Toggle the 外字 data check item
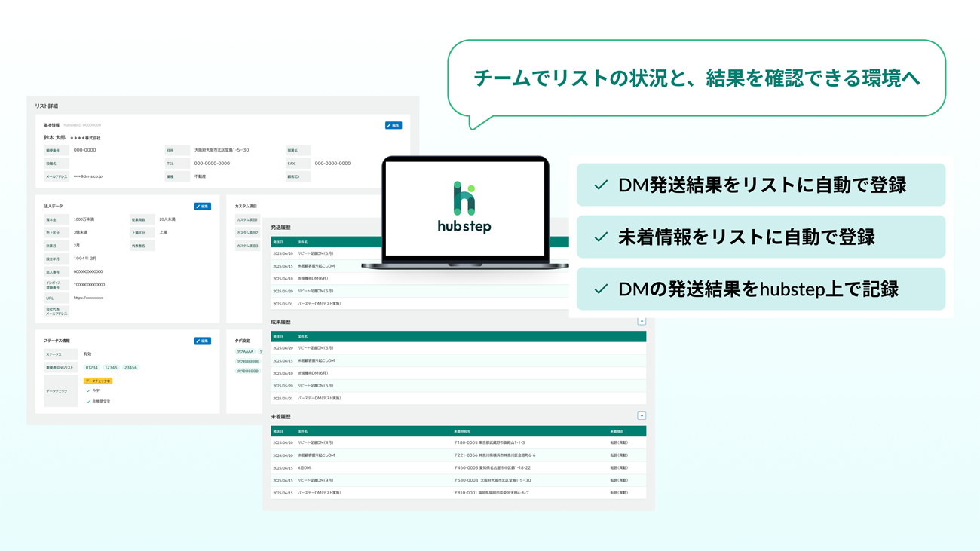This screenshot has height=551, width=980. pyautogui.click(x=88, y=390)
